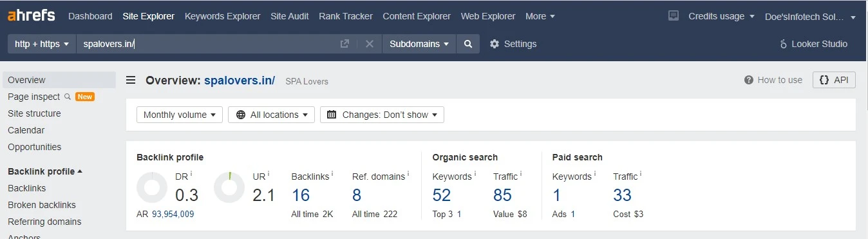Open Doe'sInfotech Sol account menu
This screenshot has height=239, width=868.
(810, 17)
